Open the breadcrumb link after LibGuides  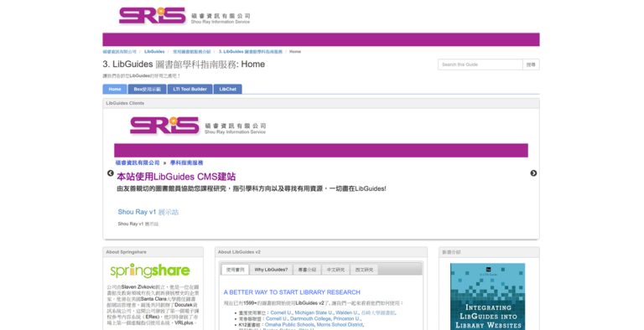coord(191,52)
